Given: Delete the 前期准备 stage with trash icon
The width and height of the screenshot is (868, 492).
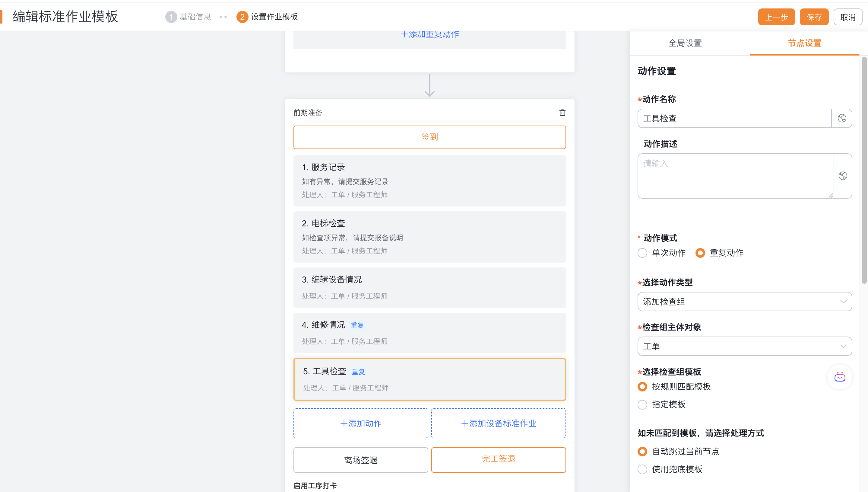Looking at the screenshot, I should [x=562, y=113].
